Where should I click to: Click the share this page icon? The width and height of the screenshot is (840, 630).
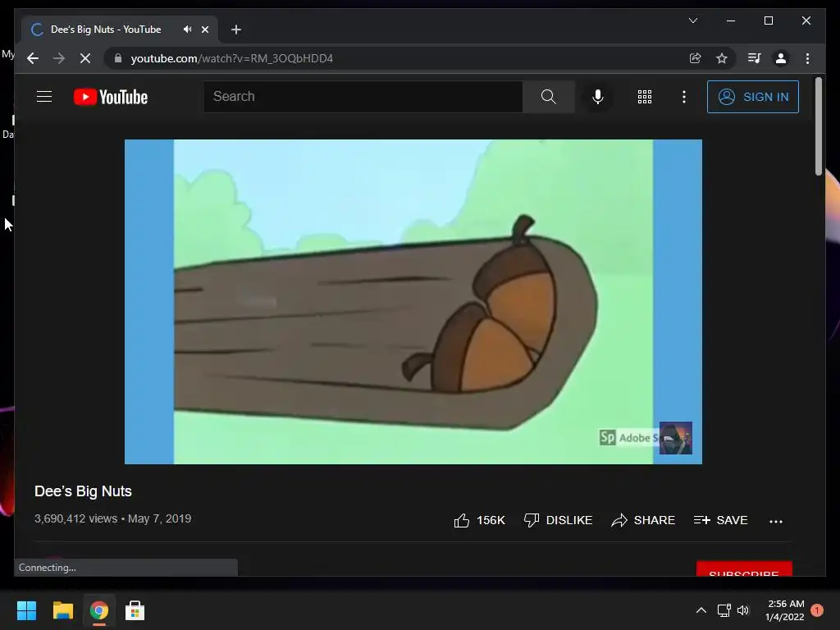point(695,58)
